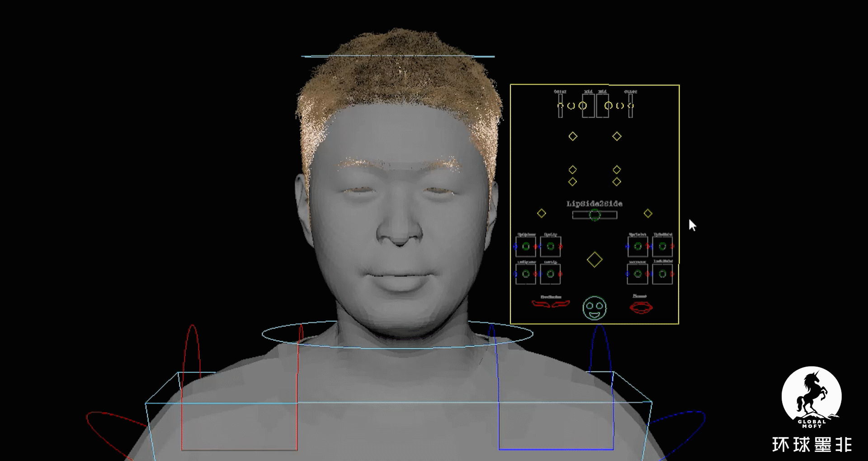The image size is (868, 461).
Task: Select green circle in left group's lower-left box
Action: click(526, 274)
